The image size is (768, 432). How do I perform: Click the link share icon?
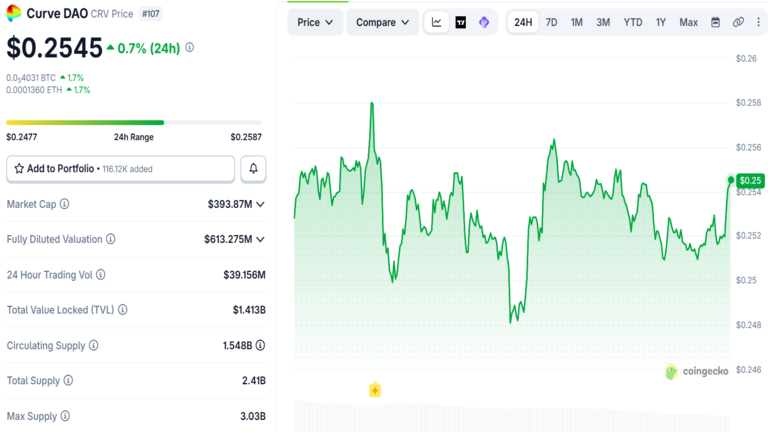[x=738, y=22]
